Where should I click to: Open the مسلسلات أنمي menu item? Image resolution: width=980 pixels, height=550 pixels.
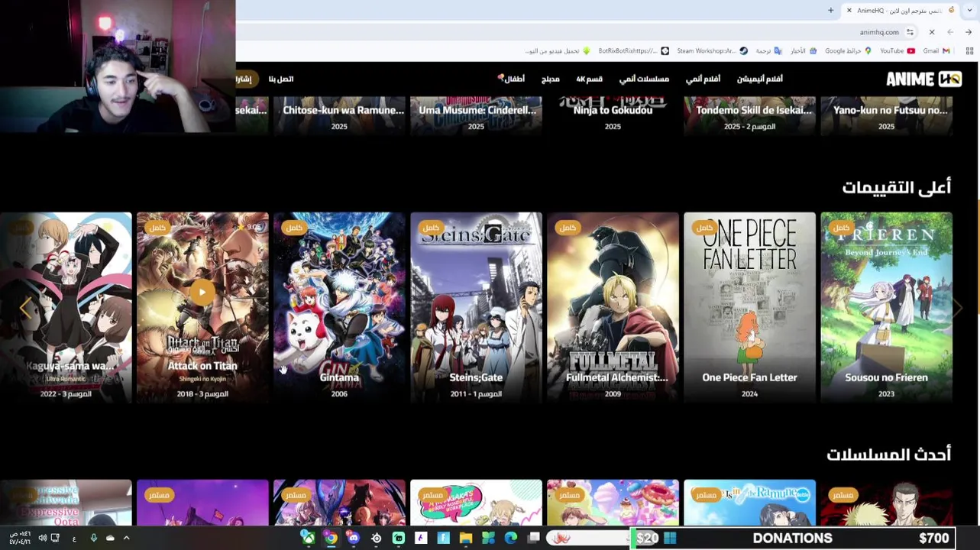pyautogui.click(x=644, y=79)
